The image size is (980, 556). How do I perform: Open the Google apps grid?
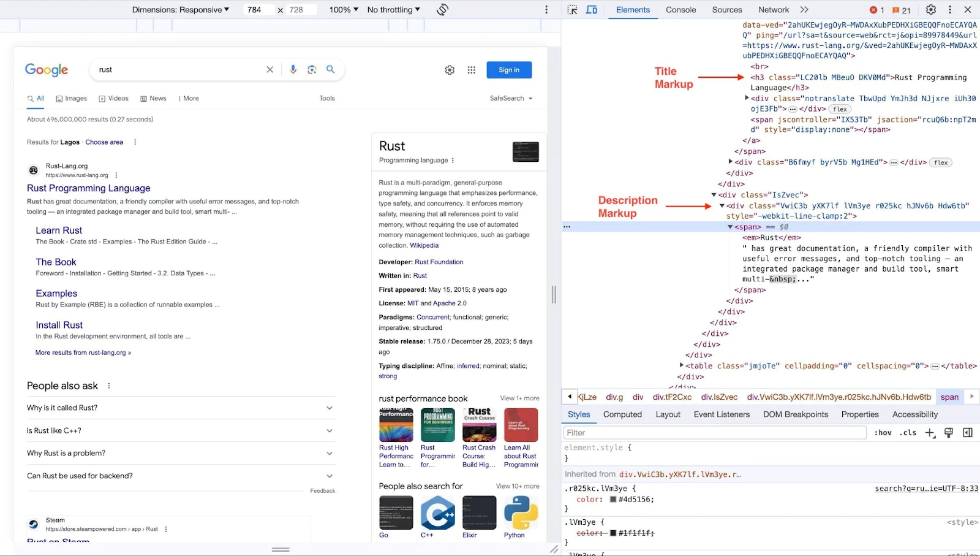(472, 70)
